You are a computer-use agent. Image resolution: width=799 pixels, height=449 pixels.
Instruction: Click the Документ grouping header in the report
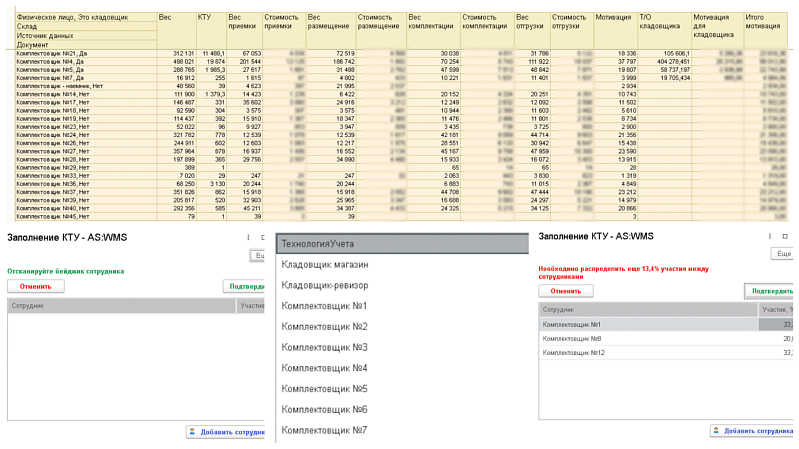coord(86,45)
